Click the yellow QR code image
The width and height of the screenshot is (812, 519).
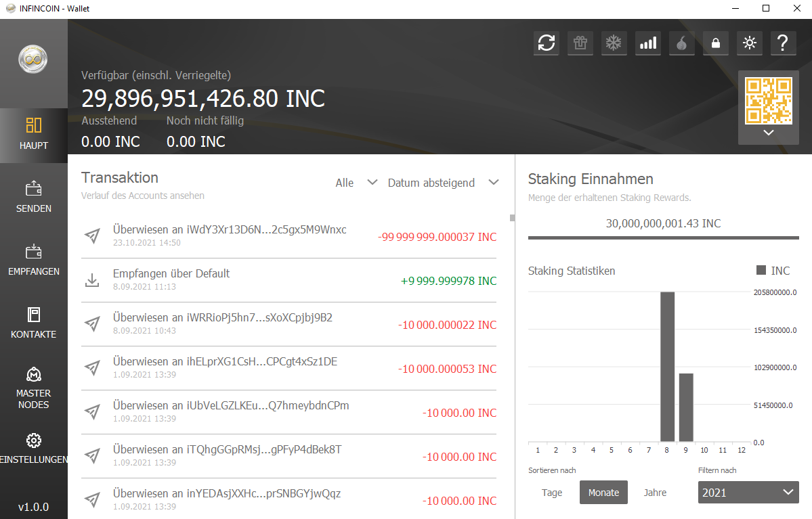[768, 101]
